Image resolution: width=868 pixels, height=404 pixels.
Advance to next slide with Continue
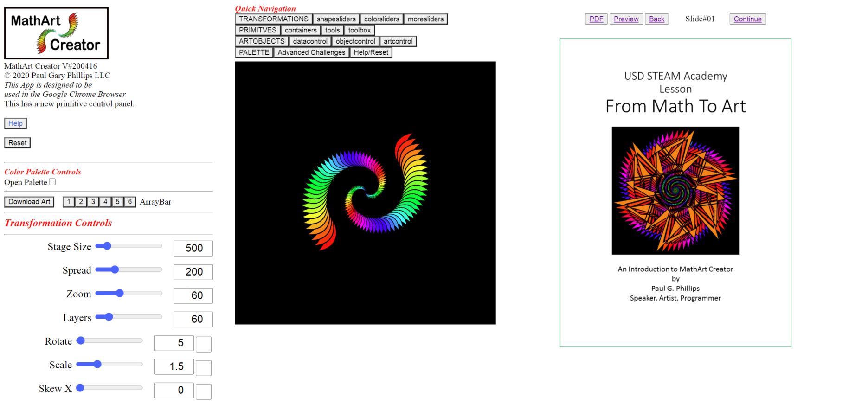747,19
